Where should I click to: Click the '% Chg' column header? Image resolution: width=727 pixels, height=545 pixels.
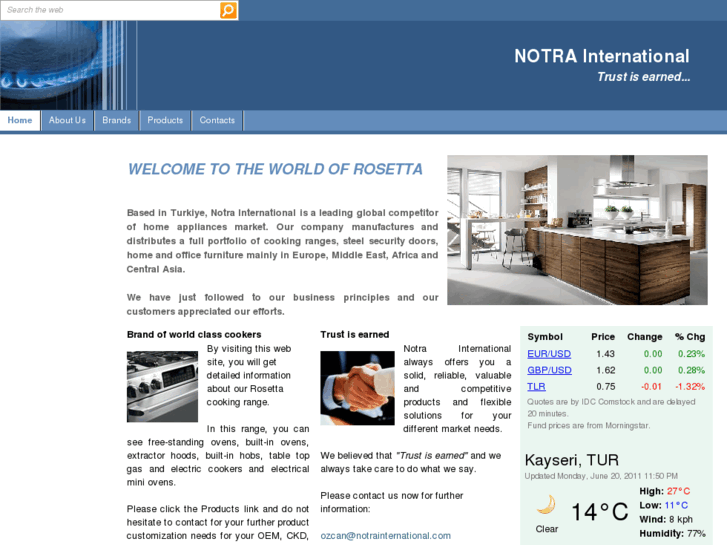[x=690, y=337]
